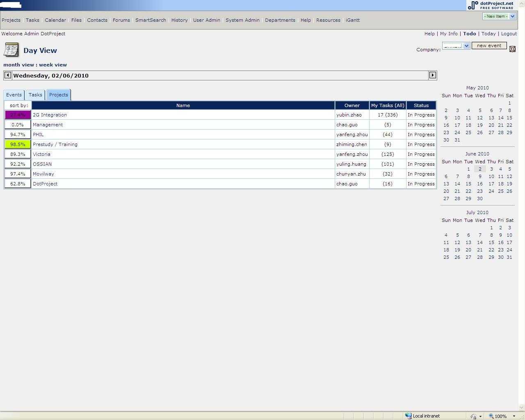This screenshot has width=525, height=420.
Task: Open month view link
Action: [x=19, y=65]
